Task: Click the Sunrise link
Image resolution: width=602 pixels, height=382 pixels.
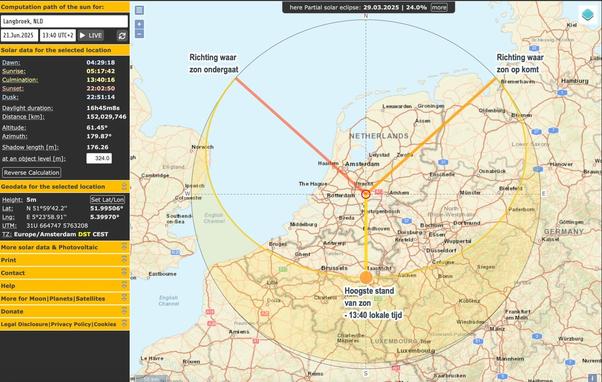Action: point(14,71)
